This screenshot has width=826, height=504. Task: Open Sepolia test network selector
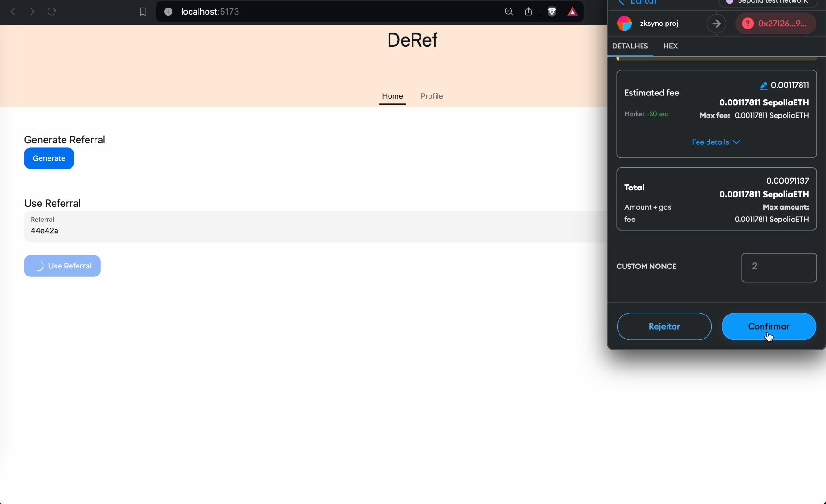[768, 3]
